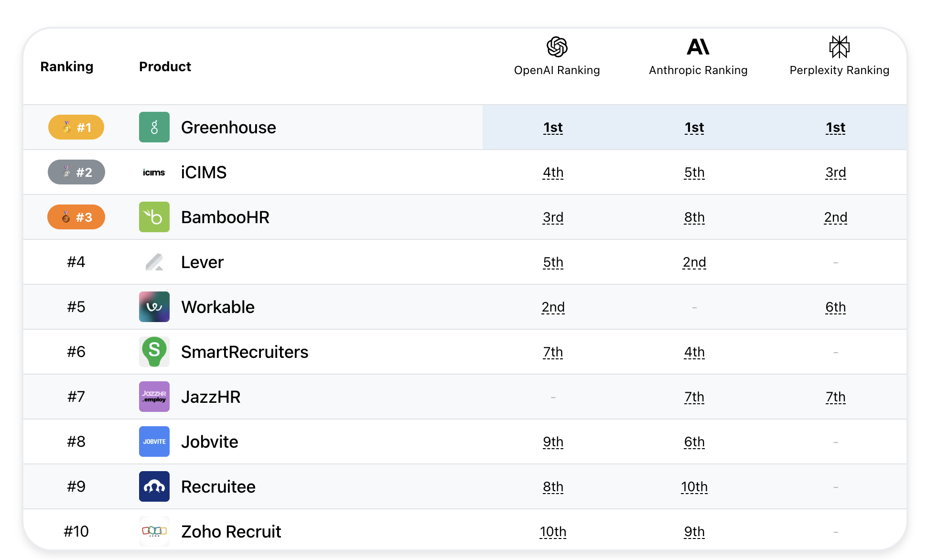Open BambooHR's OpenAI 3rd ranking link
Image resolution: width=927 pixels, height=560 pixels.
[553, 217]
